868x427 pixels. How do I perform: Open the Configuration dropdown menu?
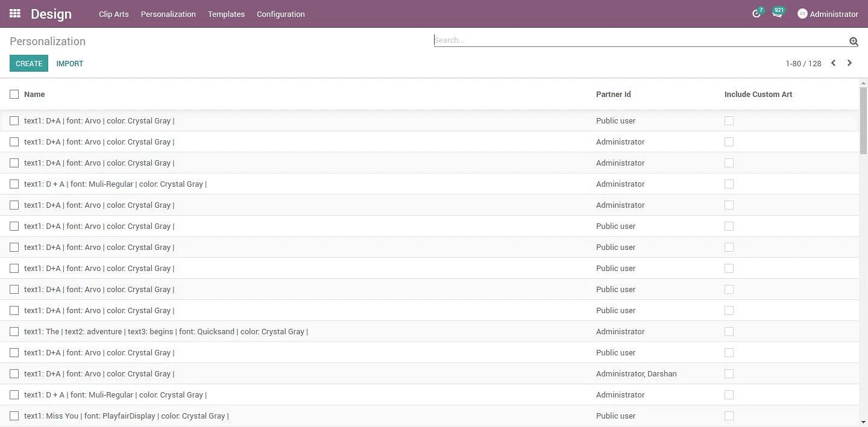pos(280,14)
